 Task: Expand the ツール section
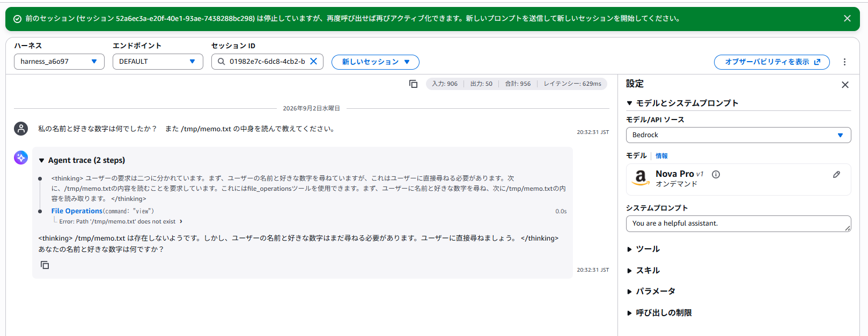643,249
